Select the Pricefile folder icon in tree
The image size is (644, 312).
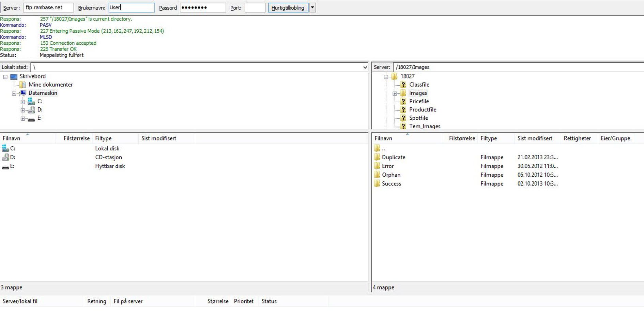(x=403, y=101)
